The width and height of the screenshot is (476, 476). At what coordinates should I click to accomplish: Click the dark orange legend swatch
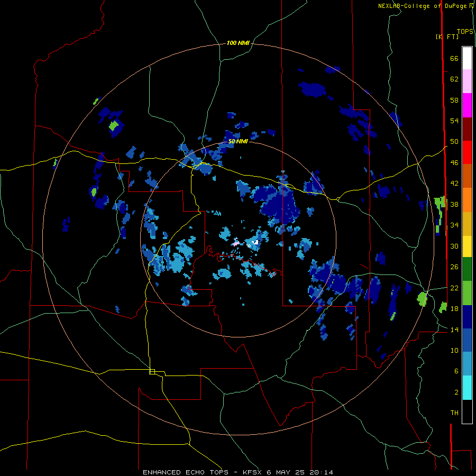[x=467, y=176]
